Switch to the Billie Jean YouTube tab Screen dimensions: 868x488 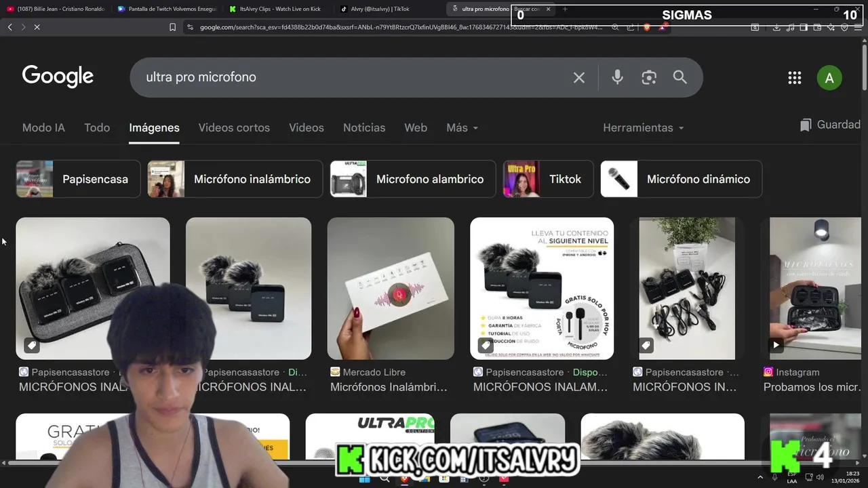click(56, 9)
